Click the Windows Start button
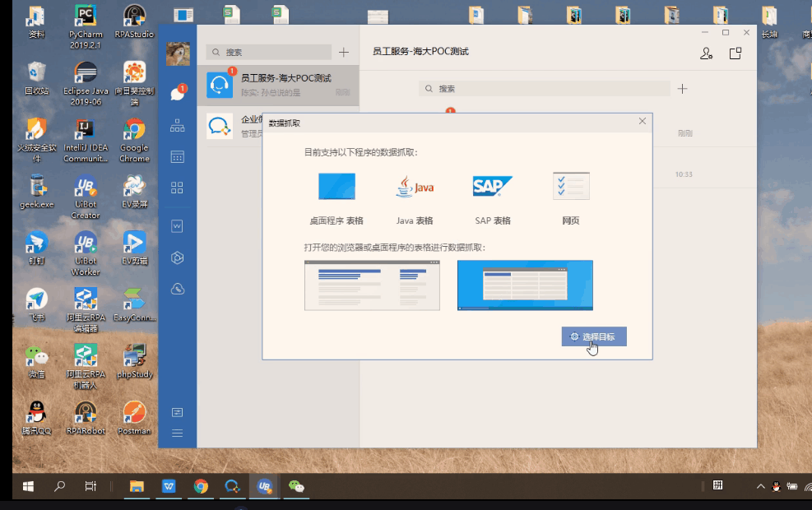This screenshot has height=510, width=812. pos(29,486)
